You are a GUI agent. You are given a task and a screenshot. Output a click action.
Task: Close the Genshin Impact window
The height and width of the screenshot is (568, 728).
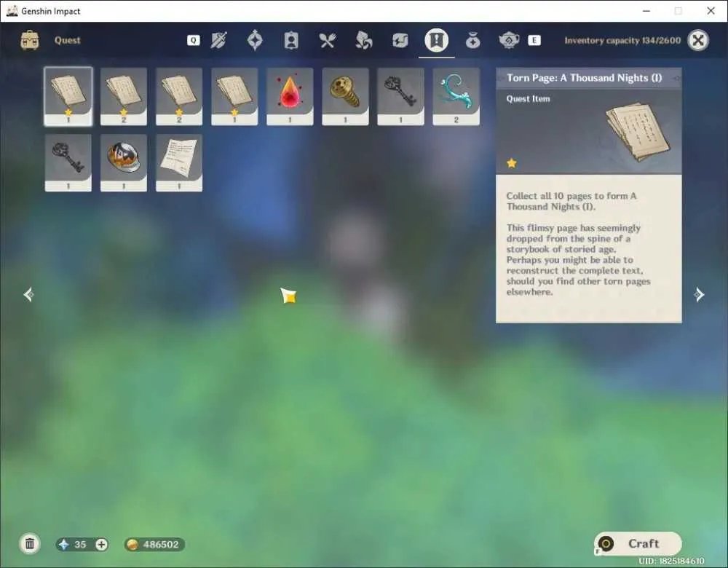(x=711, y=11)
